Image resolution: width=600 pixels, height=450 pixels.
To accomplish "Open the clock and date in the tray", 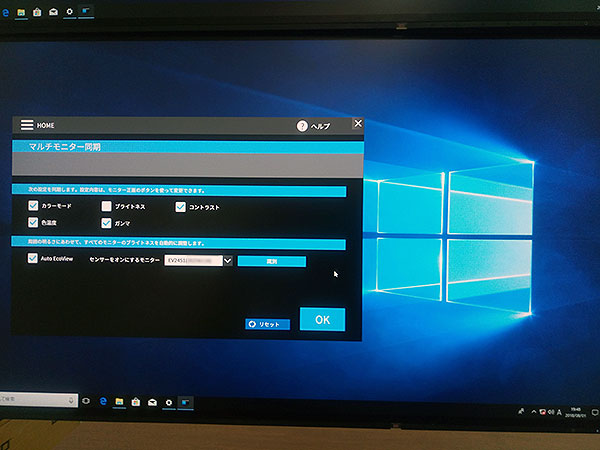I will click(576, 412).
